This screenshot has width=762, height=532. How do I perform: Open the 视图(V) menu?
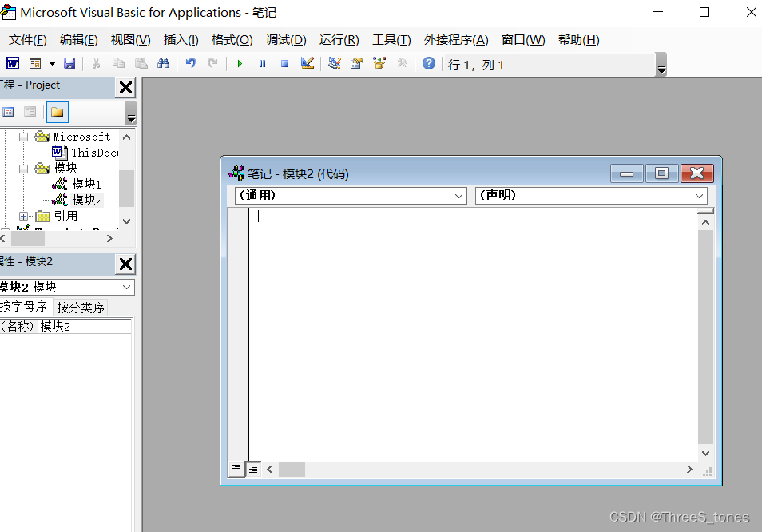pos(131,40)
